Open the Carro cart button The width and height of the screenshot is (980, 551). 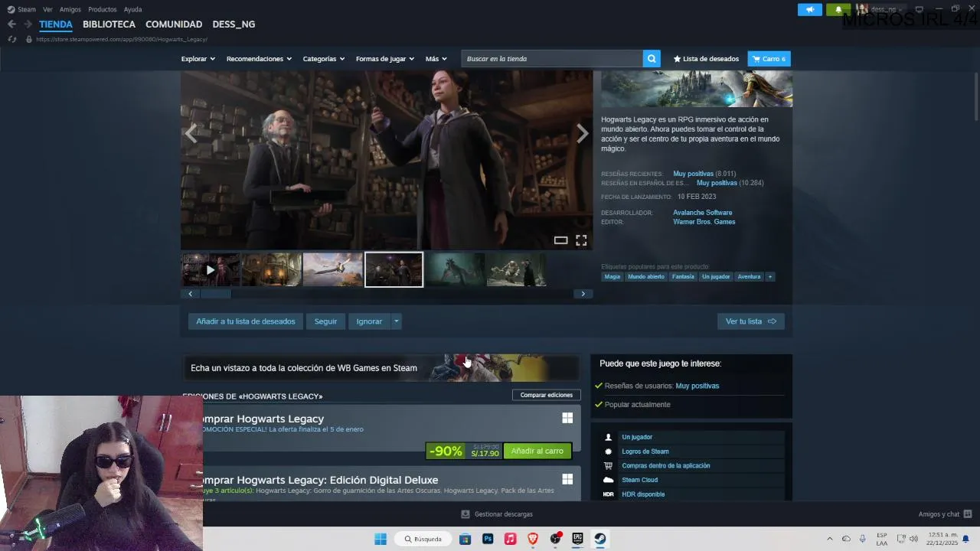(769, 59)
